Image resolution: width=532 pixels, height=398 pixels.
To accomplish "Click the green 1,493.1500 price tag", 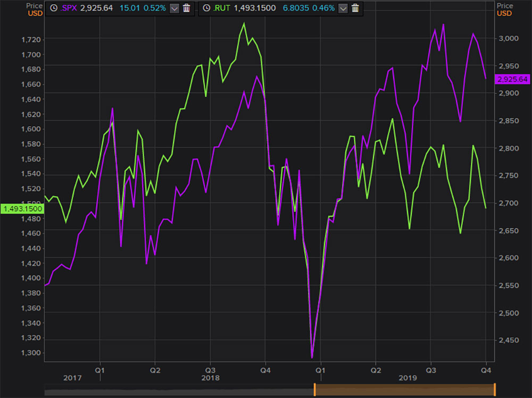I will pyautogui.click(x=22, y=209).
